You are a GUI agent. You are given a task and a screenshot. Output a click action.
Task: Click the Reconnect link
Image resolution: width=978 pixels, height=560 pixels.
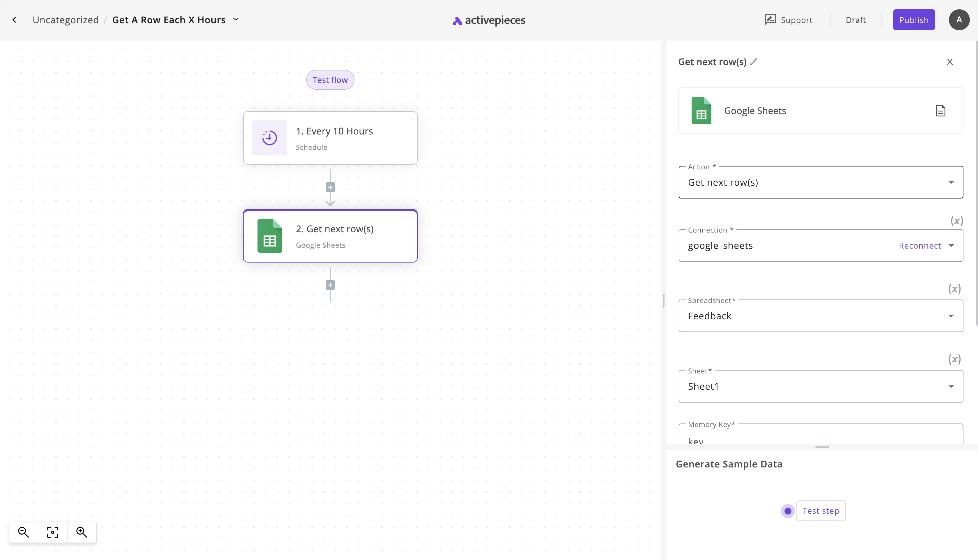(x=919, y=246)
